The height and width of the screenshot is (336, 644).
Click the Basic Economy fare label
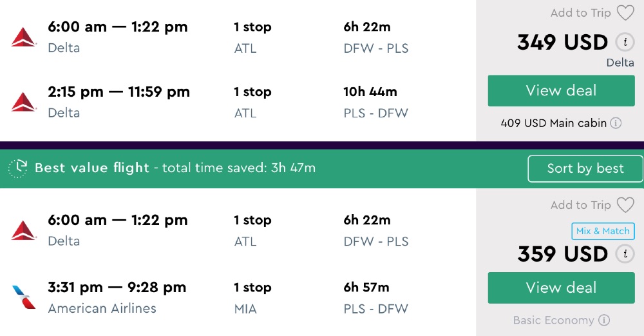554,320
